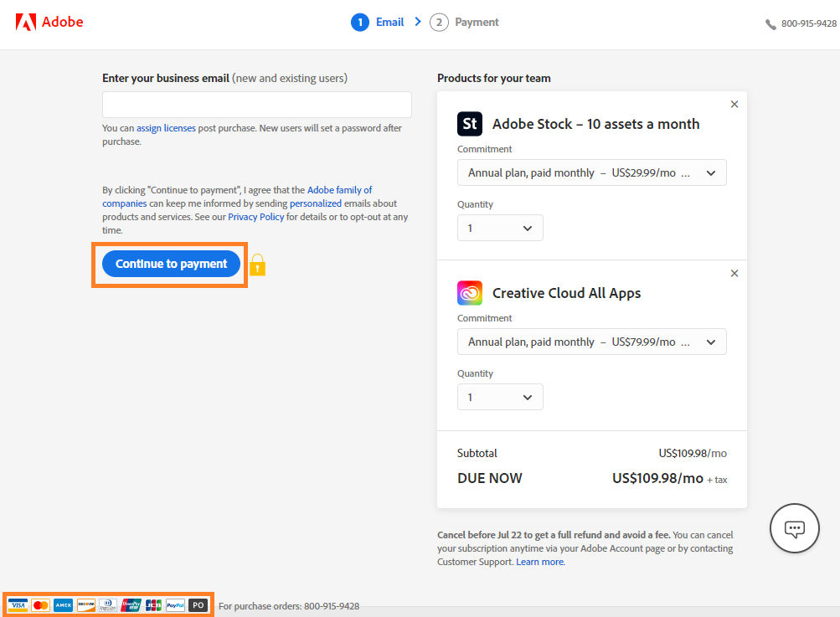Screen dimensions: 840x617
Task: Open Creative Cloud All Apps commitment dropdown
Action: coord(591,342)
